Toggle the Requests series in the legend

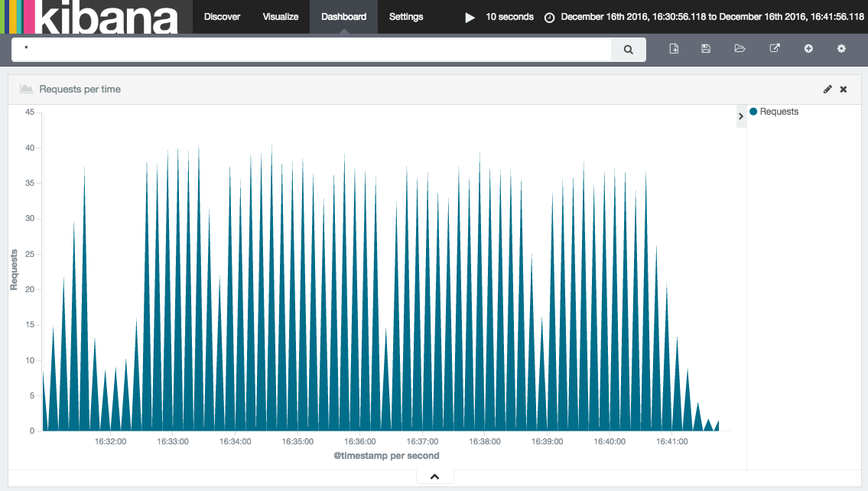(775, 112)
